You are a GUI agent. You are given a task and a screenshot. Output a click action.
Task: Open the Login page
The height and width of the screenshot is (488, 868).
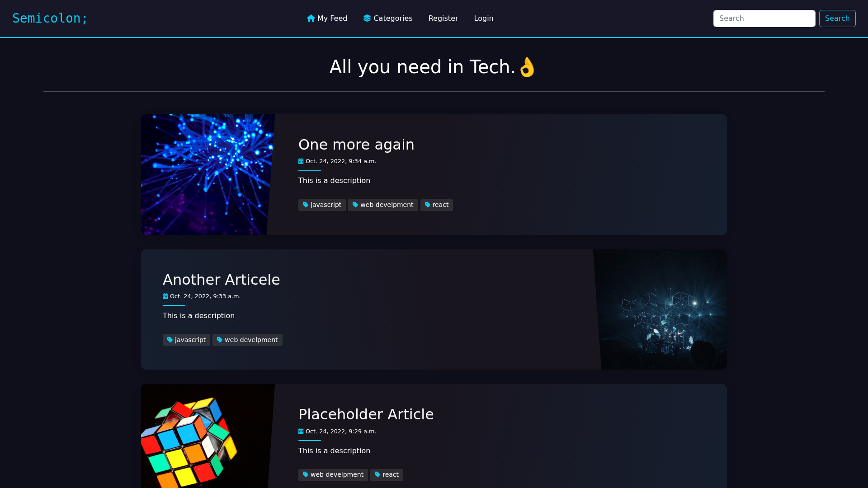tap(484, 18)
